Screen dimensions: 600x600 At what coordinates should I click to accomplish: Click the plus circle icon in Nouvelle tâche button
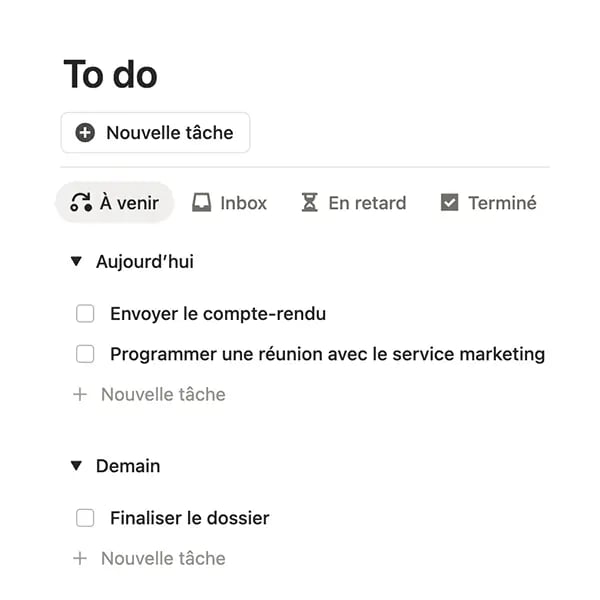85,133
